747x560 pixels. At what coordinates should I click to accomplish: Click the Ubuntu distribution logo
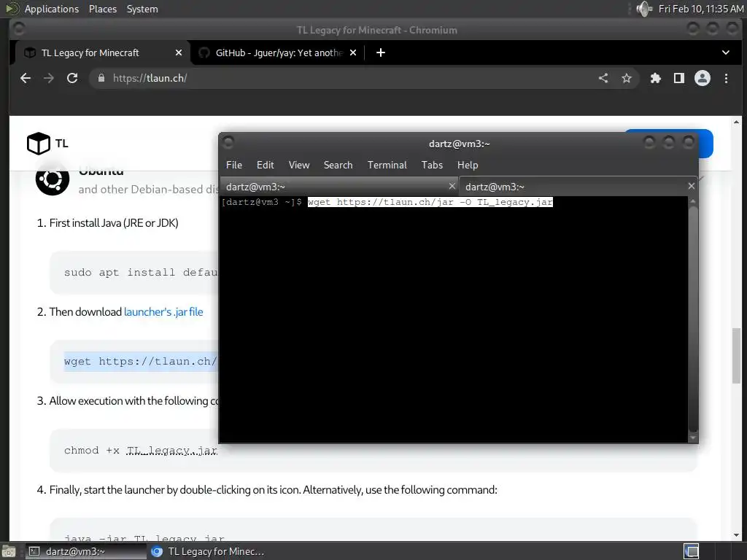point(53,179)
